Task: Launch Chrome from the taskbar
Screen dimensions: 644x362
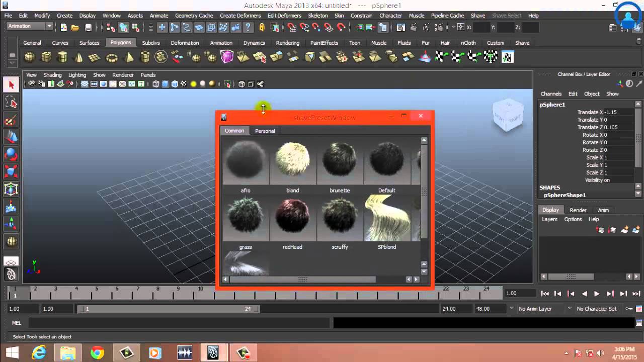Action: (x=97, y=352)
